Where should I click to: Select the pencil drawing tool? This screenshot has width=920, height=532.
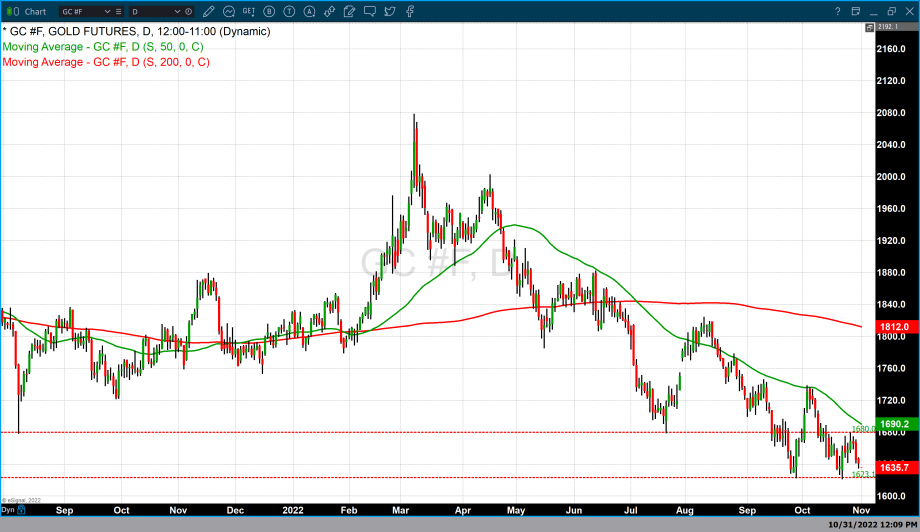click(x=210, y=11)
